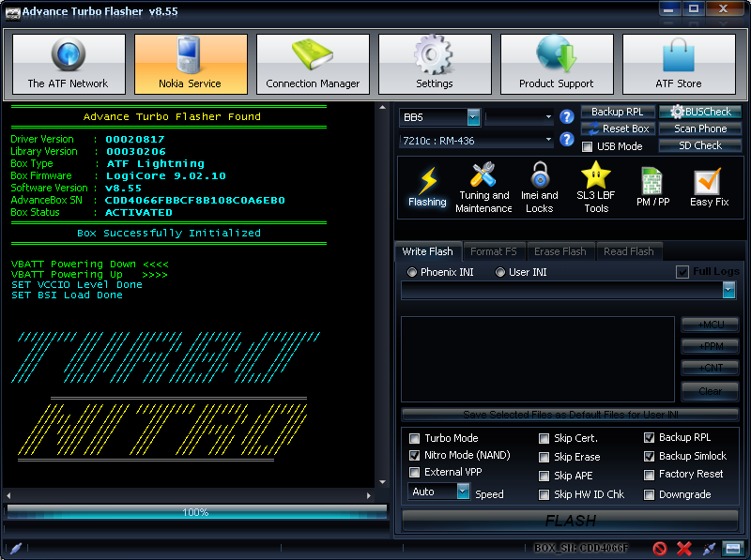751x560 pixels.
Task: Uncheck Backup Simlock checkbox
Action: coord(649,456)
